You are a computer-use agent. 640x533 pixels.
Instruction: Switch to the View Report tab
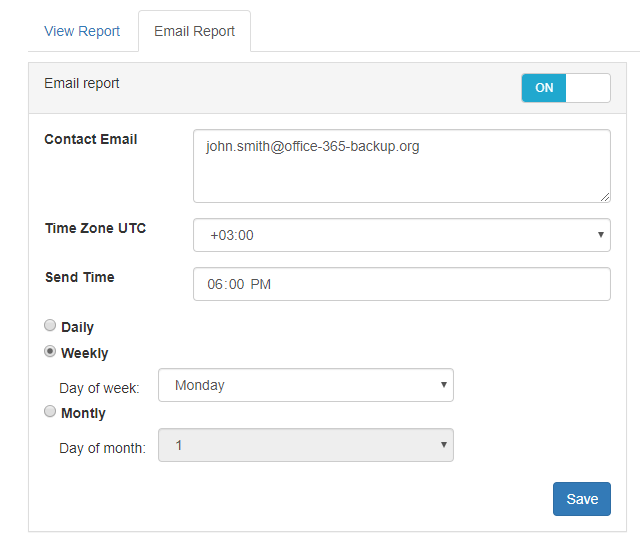[x=82, y=31]
